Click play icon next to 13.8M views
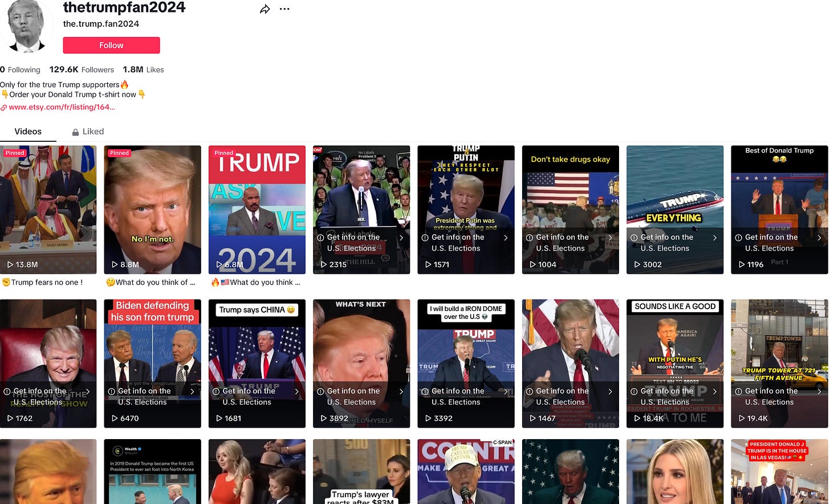830x504 pixels. (10, 265)
